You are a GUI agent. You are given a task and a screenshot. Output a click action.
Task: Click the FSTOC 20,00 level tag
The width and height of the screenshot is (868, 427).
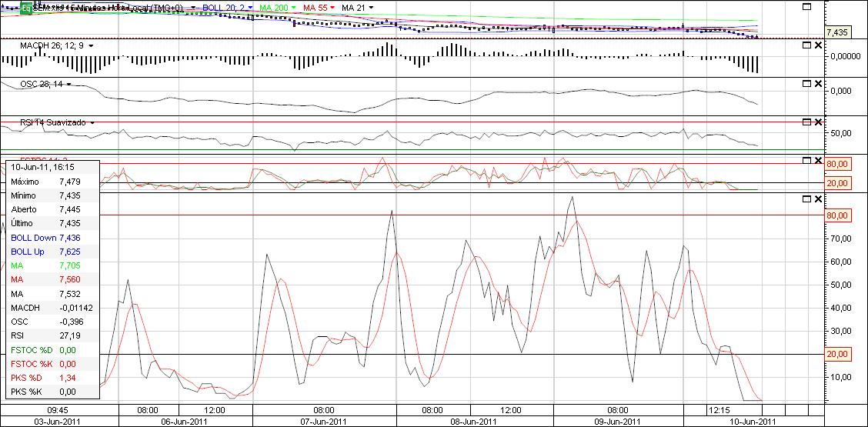pos(837,183)
